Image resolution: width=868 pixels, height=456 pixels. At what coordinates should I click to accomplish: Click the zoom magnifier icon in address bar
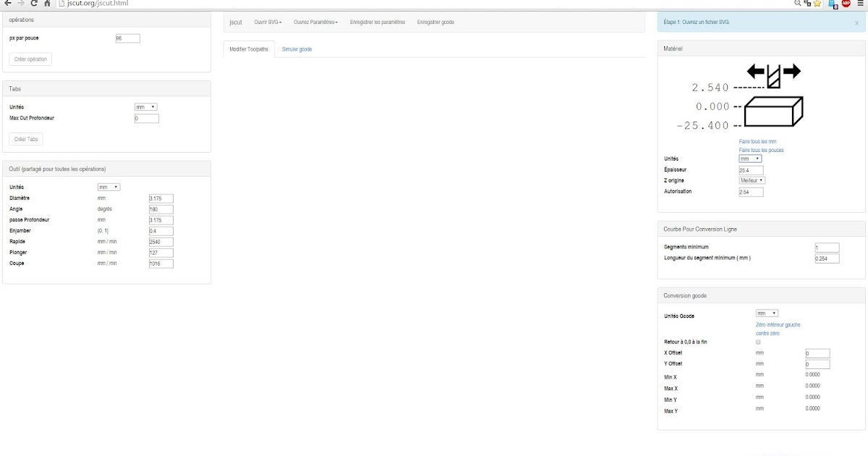798,3
